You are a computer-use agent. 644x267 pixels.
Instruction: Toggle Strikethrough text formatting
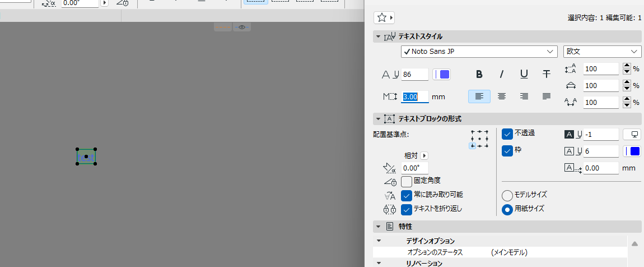click(x=546, y=75)
